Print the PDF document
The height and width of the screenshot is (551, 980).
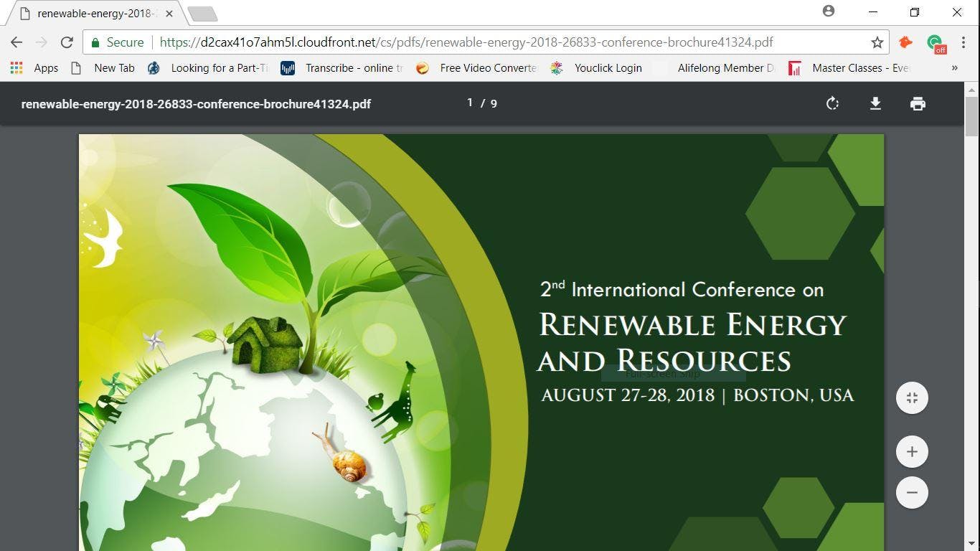click(x=918, y=103)
